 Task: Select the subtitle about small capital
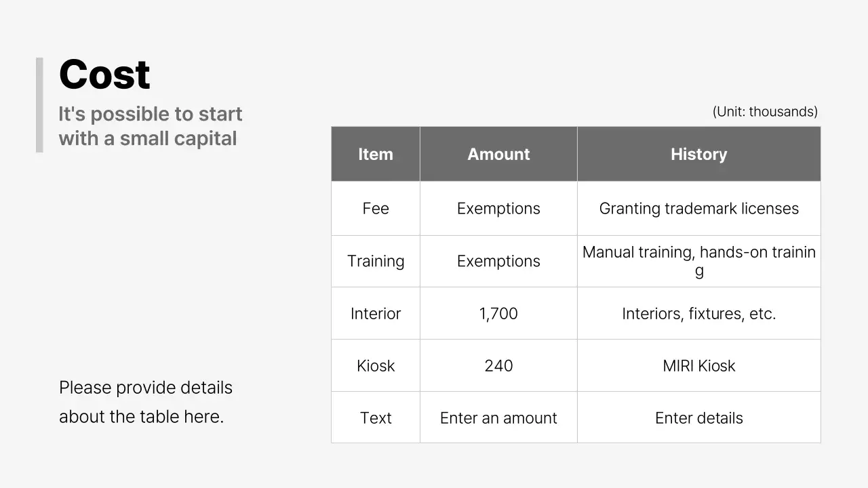[150, 126]
